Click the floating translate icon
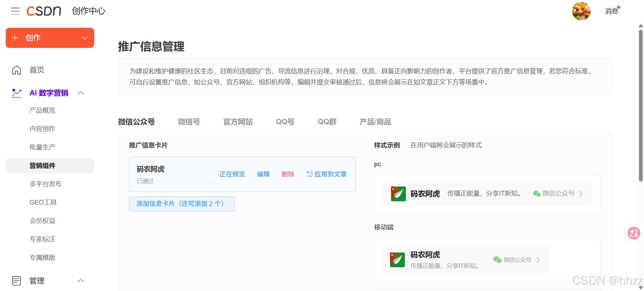The width and height of the screenshot is (644, 291). pyautogui.click(x=634, y=233)
